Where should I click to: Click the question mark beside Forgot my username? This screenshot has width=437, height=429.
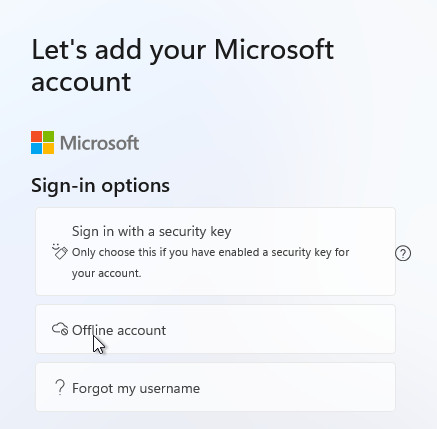[60, 388]
